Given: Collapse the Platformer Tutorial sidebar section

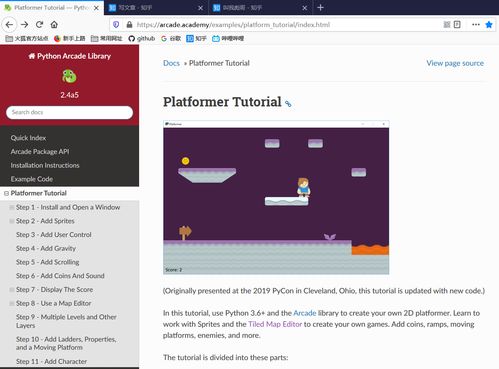Looking at the screenshot, I should tap(6, 193).
